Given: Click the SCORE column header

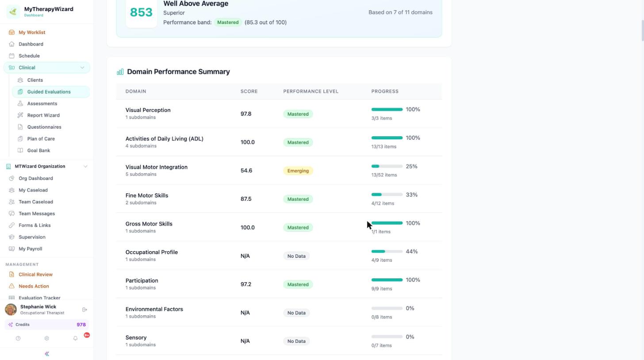Looking at the screenshot, I should (x=249, y=91).
